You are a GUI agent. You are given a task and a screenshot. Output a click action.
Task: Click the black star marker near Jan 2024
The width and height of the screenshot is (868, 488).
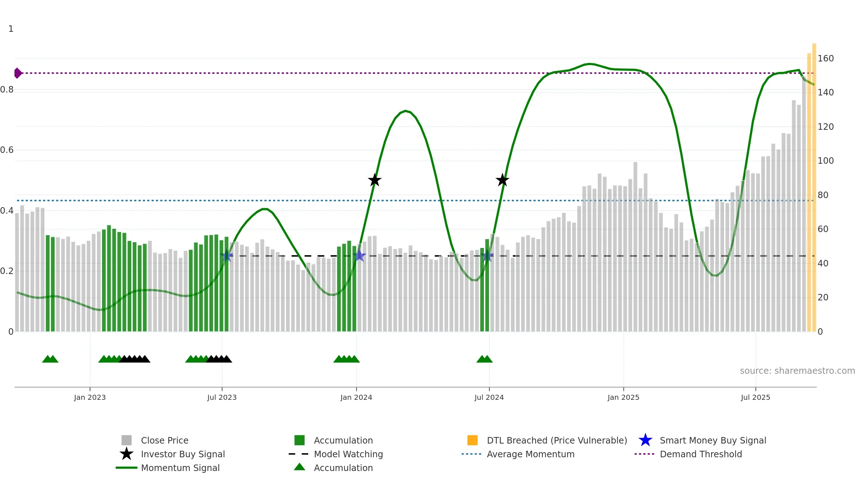[x=375, y=180]
